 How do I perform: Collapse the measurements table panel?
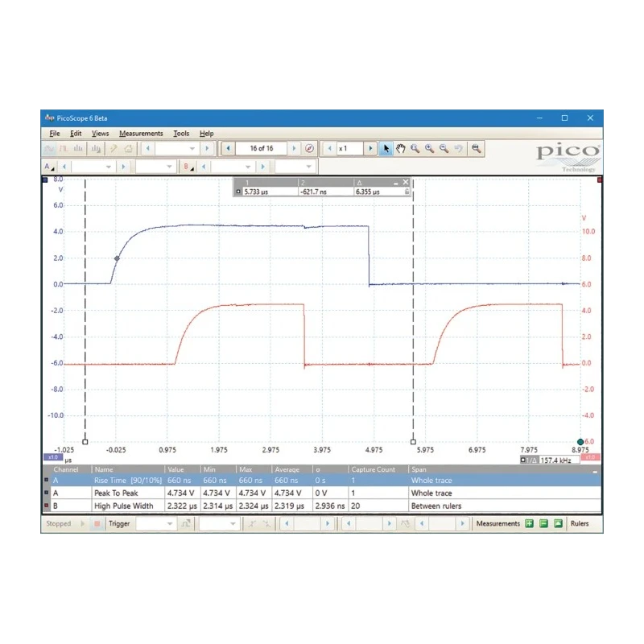click(x=595, y=471)
